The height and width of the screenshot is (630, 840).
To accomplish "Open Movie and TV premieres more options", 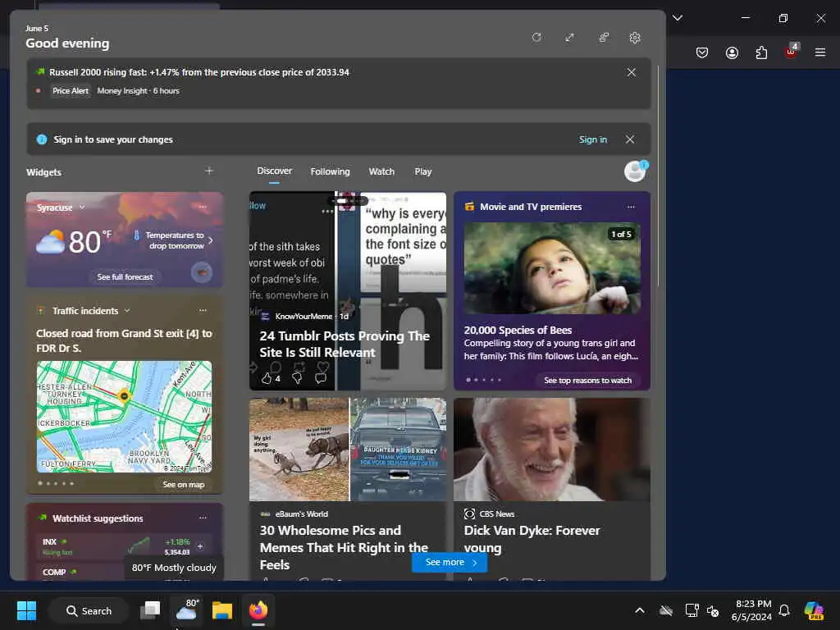I will pos(631,207).
